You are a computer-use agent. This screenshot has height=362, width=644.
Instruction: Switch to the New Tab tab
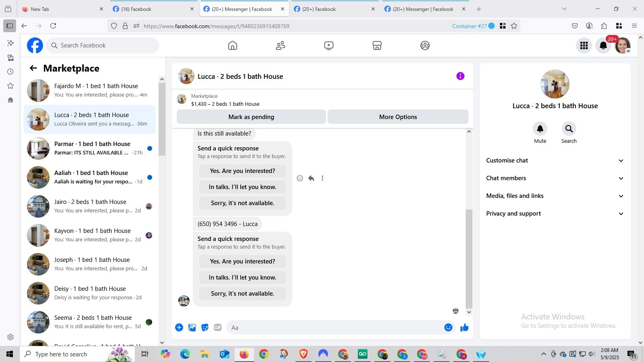(62, 9)
